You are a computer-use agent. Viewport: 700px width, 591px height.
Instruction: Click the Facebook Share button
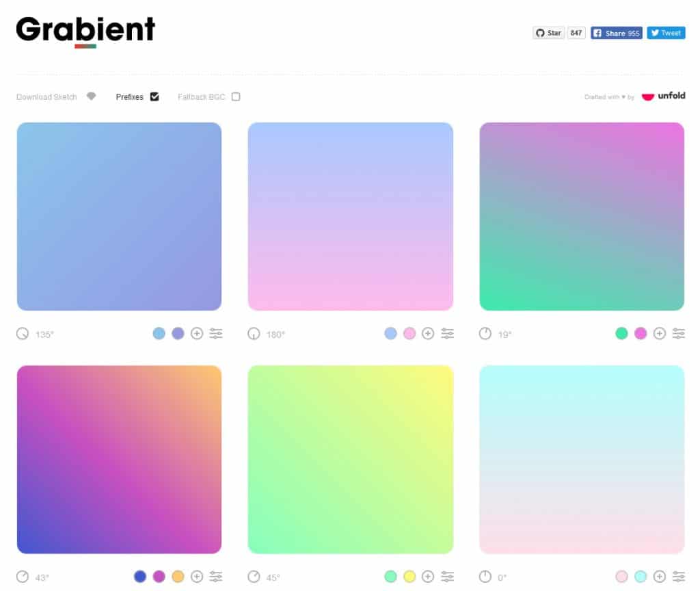tap(616, 32)
